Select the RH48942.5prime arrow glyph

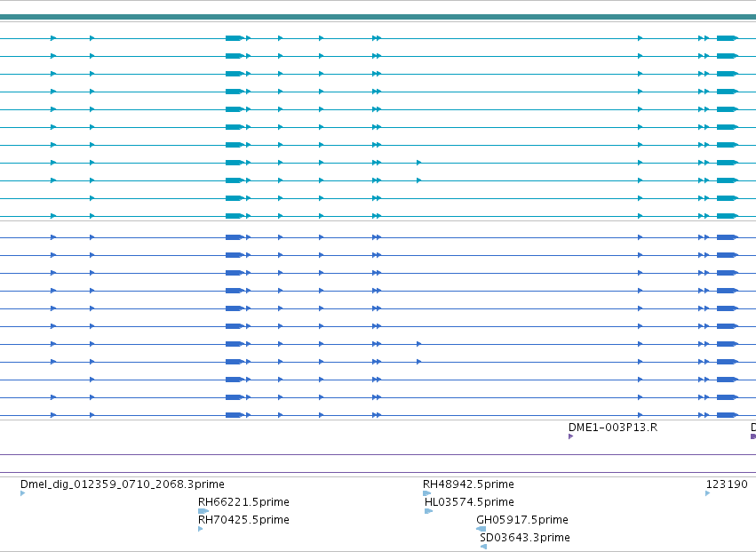click(426, 493)
